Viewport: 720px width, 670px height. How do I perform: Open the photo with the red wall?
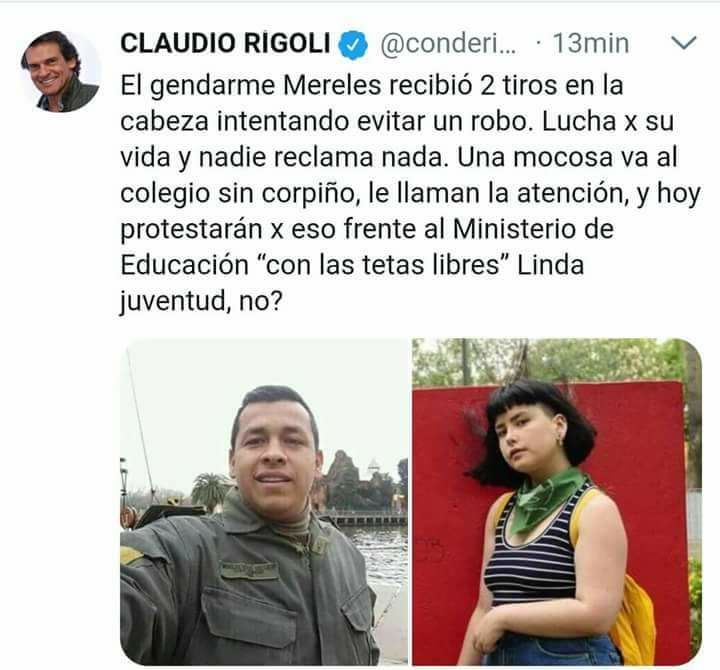557,501
